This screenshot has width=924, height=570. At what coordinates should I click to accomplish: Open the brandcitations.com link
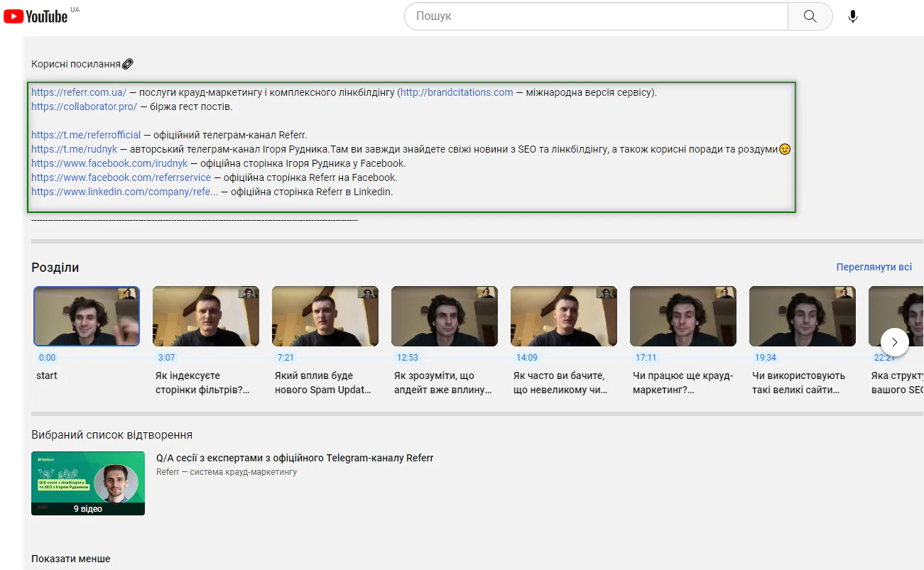point(457,92)
